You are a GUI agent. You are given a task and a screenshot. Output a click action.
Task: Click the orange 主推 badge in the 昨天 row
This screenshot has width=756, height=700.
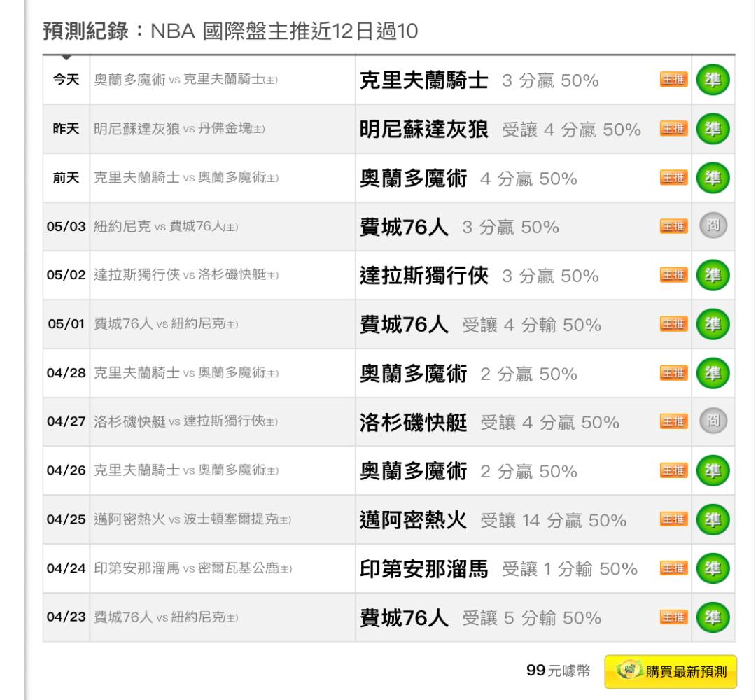point(673,129)
